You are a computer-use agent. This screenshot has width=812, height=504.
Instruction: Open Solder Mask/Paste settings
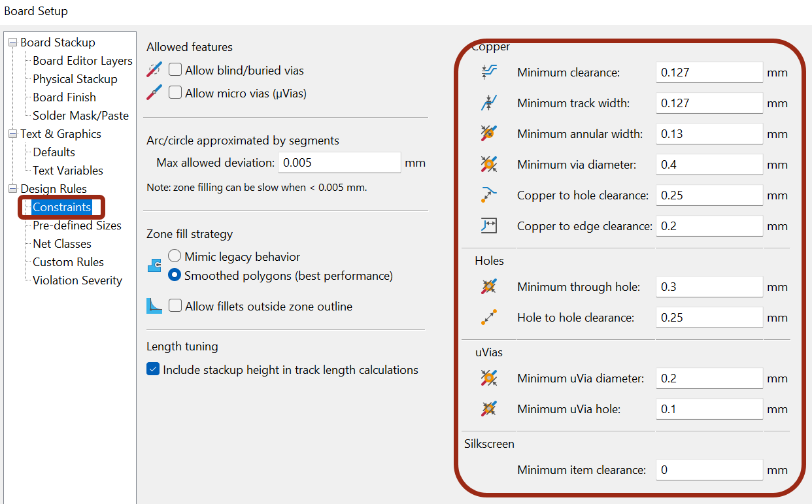coord(80,115)
